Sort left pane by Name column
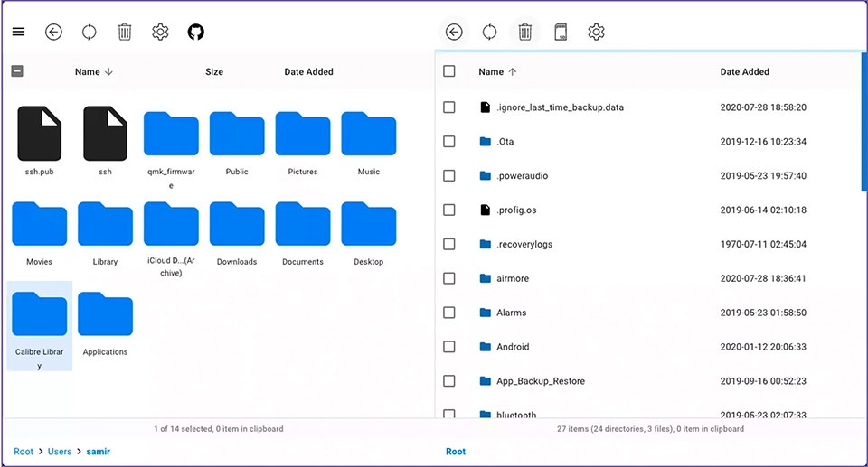 click(88, 72)
